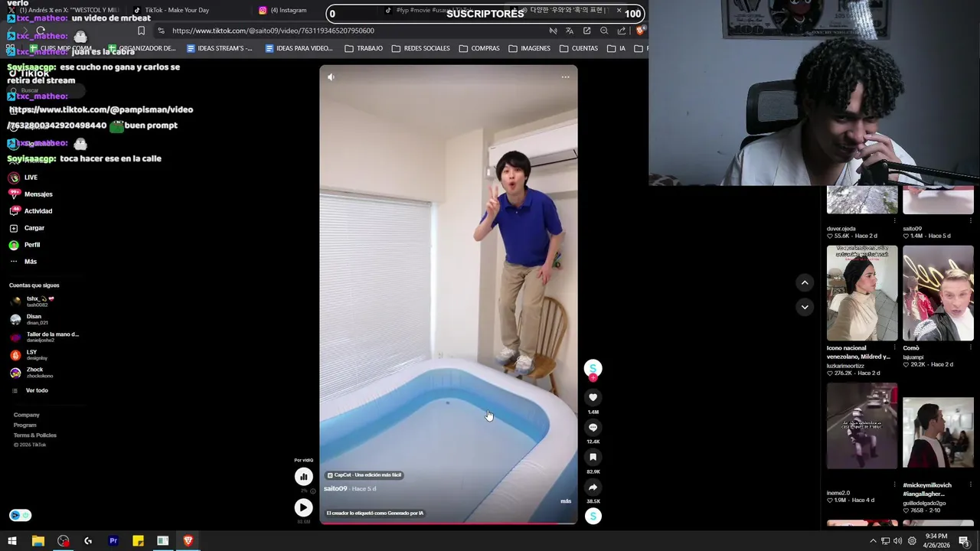
Task: Bookmark this page in the browser toolbar
Action: coord(141,31)
